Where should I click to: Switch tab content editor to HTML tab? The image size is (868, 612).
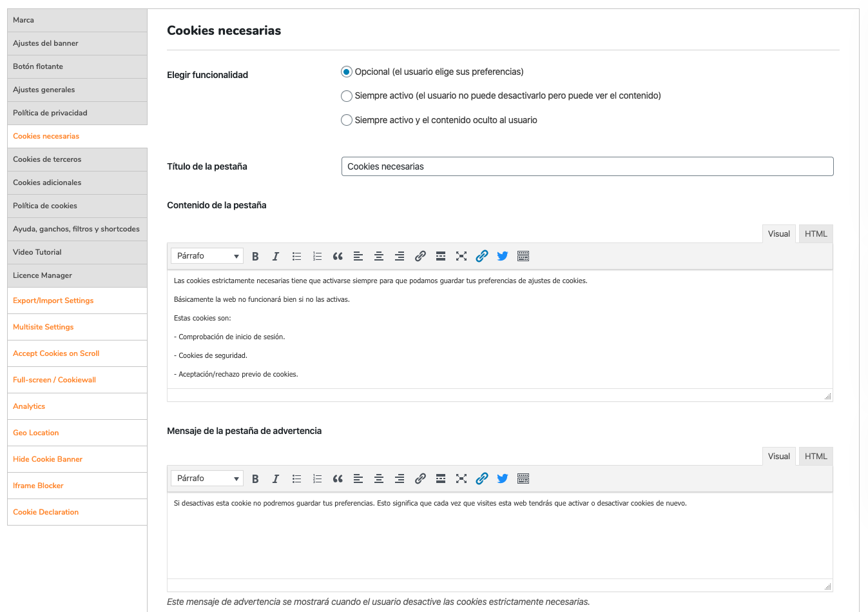pos(816,234)
